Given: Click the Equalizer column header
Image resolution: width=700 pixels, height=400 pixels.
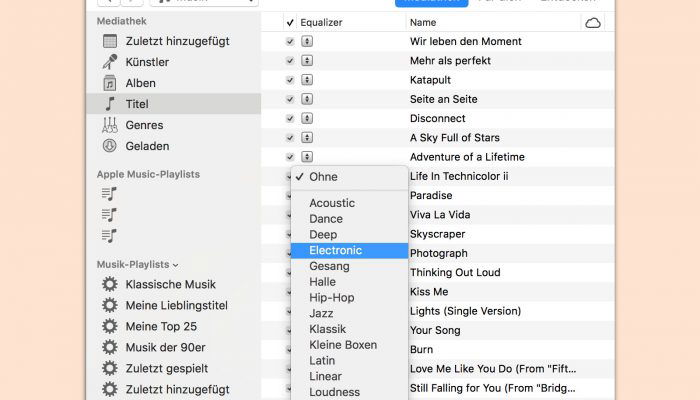Looking at the screenshot, I should tap(321, 22).
